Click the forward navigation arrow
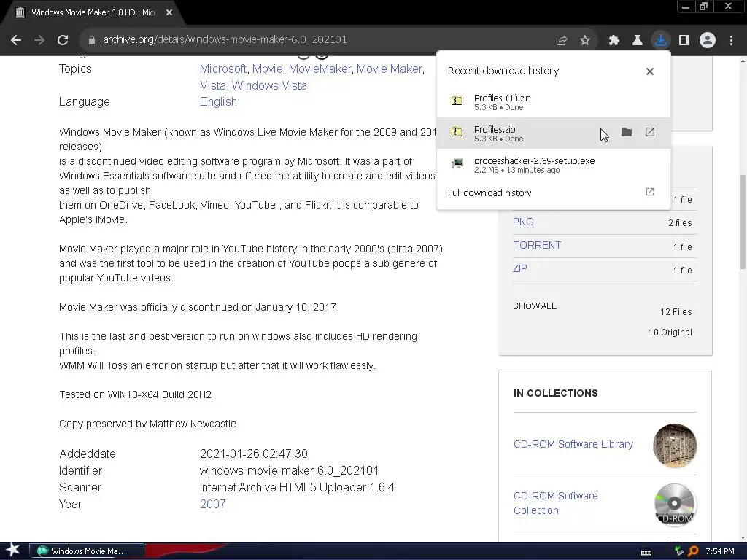Image resolution: width=747 pixels, height=560 pixels. [x=39, y=40]
